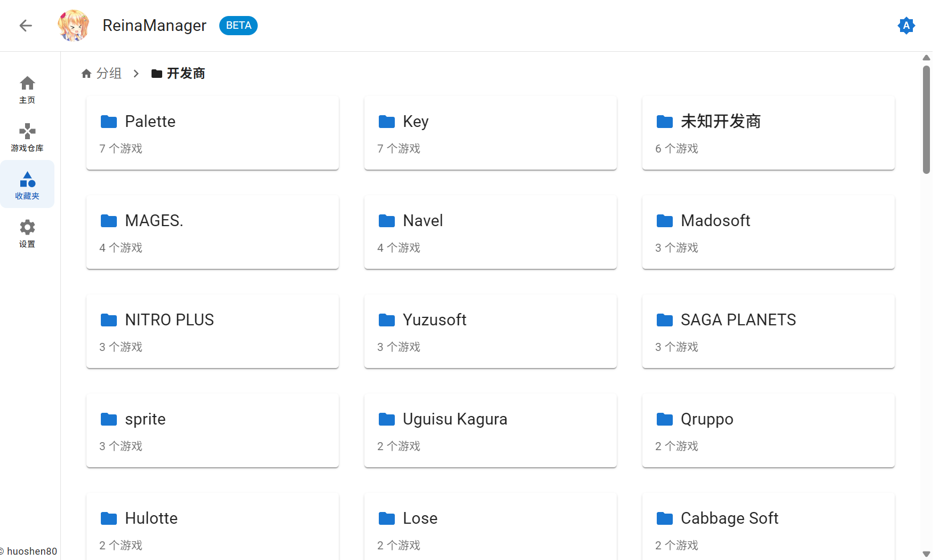This screenshot has width=939, height=560.
Task: Click the scrollbar down arrow
Action: pos(926,554)
